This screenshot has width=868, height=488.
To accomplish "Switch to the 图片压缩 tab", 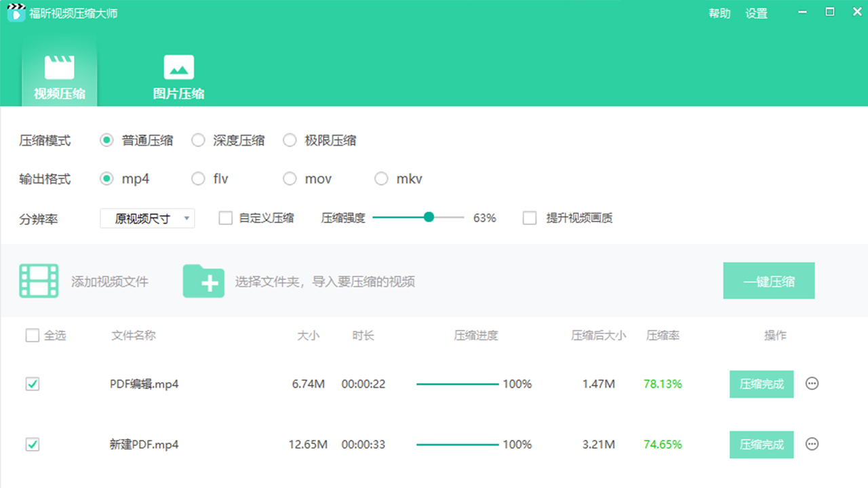I will (x=179, y=76).
